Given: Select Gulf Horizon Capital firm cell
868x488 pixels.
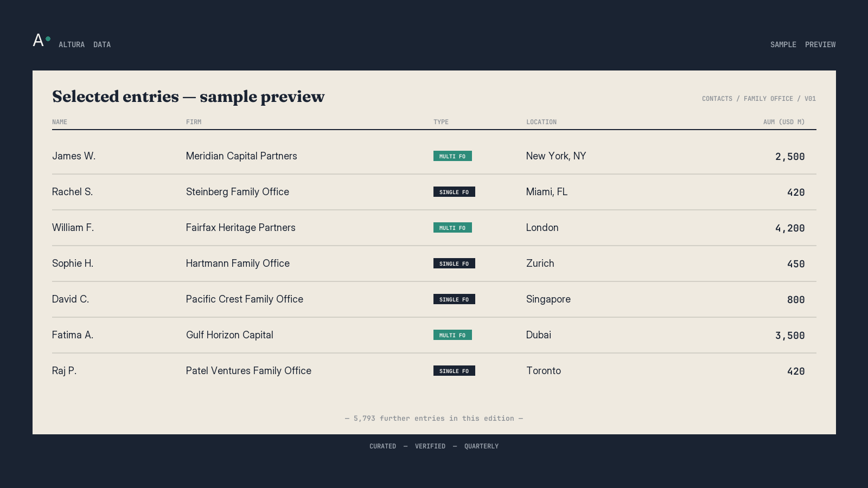Looking at the screenshot, I should [229, 335].
